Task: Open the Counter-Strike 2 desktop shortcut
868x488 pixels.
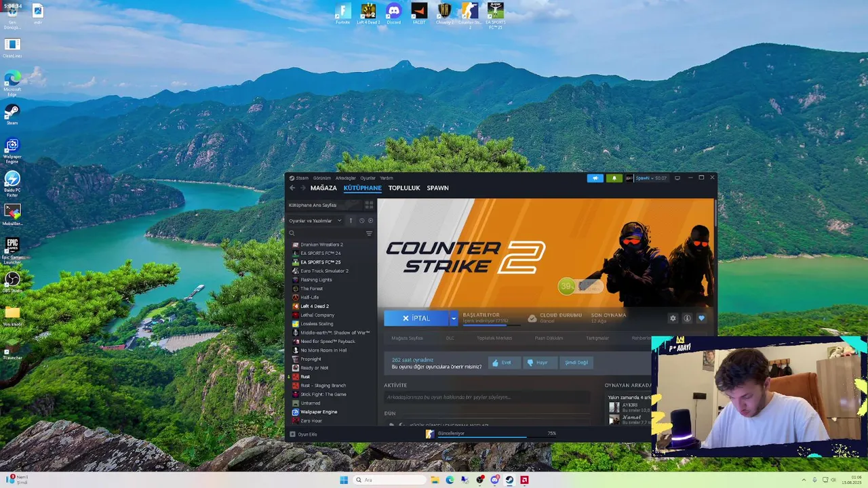Action: tap(469, 15)
